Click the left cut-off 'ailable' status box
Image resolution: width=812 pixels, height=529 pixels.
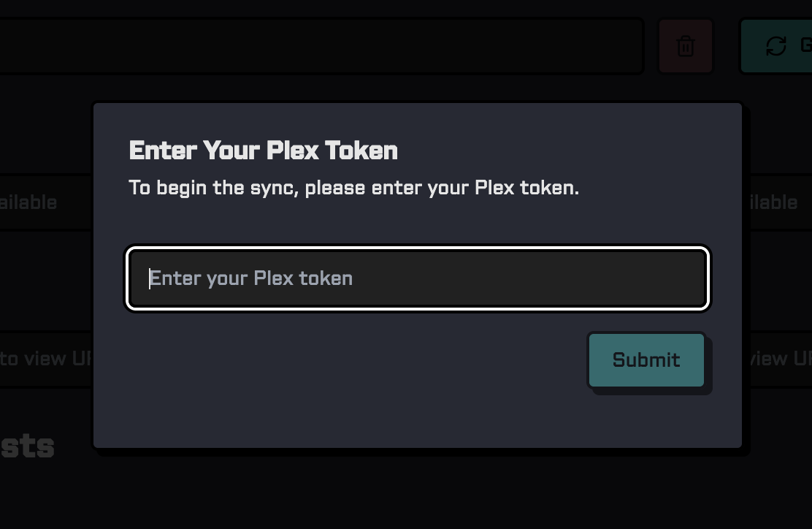45,202
